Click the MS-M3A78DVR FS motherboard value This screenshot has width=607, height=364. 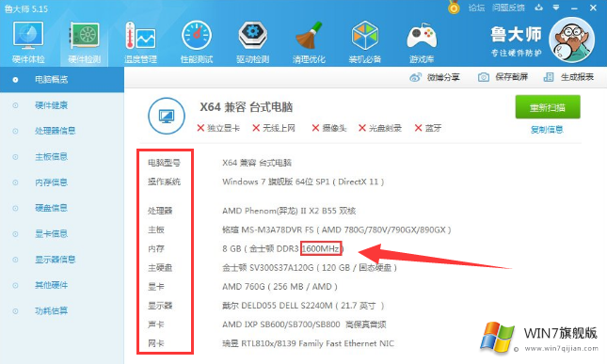[x=336, y=229]
